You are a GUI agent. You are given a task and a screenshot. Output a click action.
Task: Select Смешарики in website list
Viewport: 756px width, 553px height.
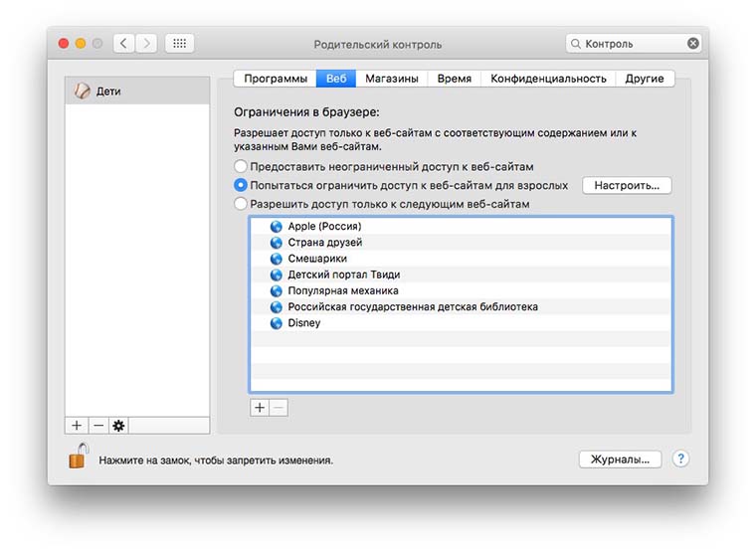(x=461, y=259)
